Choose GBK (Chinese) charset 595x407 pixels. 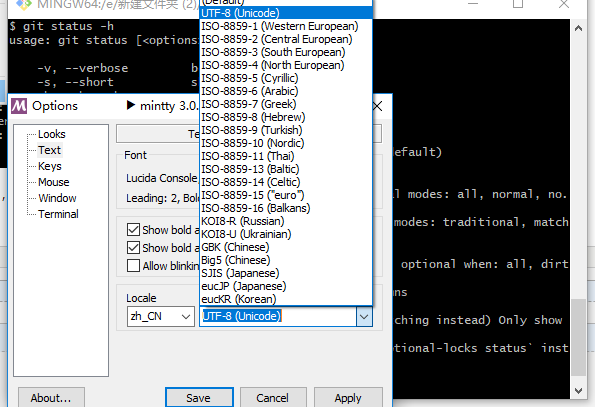point(286,247)
